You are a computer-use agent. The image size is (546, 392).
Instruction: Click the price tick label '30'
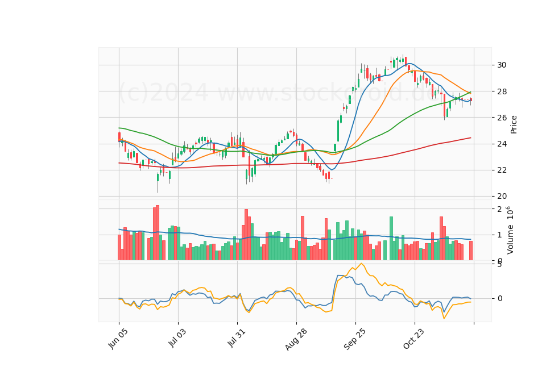coord(502,65)
